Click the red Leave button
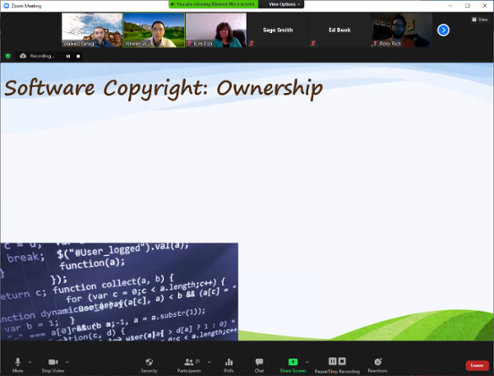 tap(477, 365)
